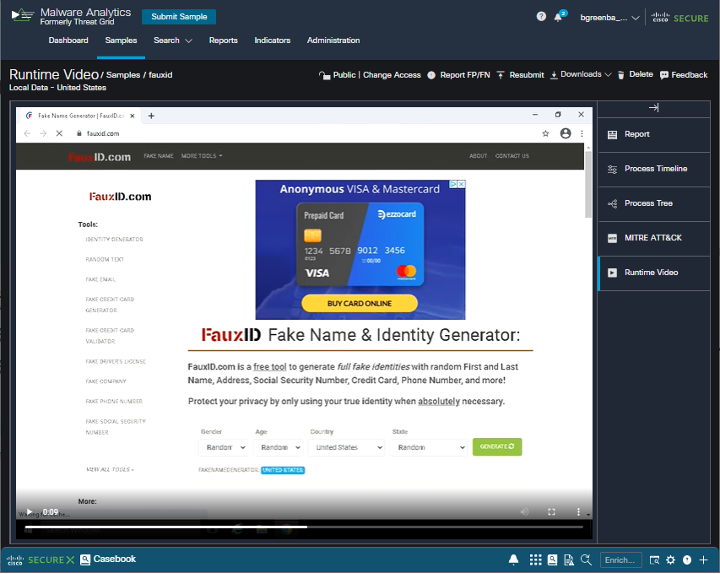Open apps grid icon in bottom ribbon
Viewport: 720px width, 574px height.
(536, 560)
